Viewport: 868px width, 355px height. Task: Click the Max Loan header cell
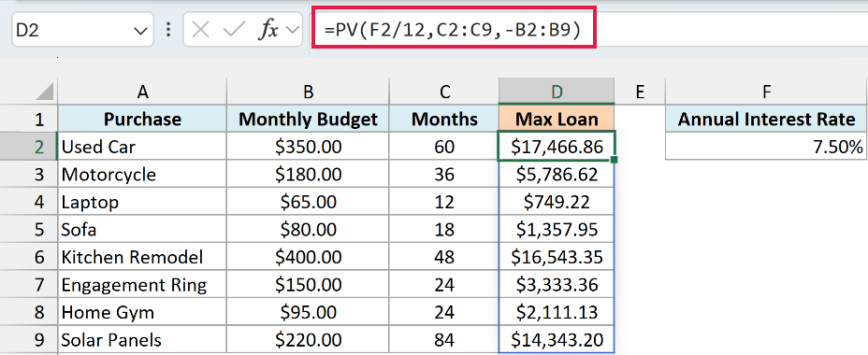[557, 119]
